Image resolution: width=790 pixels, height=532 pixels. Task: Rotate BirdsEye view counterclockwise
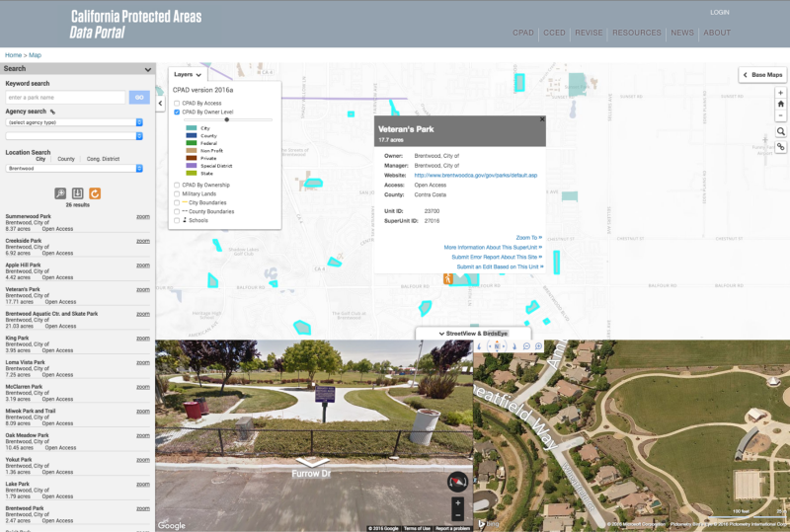pos(479,346)
